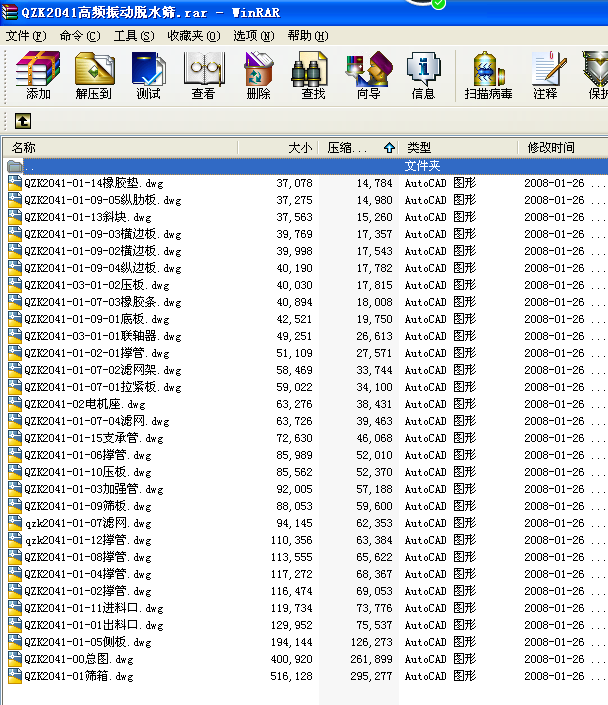Open the View (查看) toolbar icon
Screen dimensions: 608x705
[203, 75]
